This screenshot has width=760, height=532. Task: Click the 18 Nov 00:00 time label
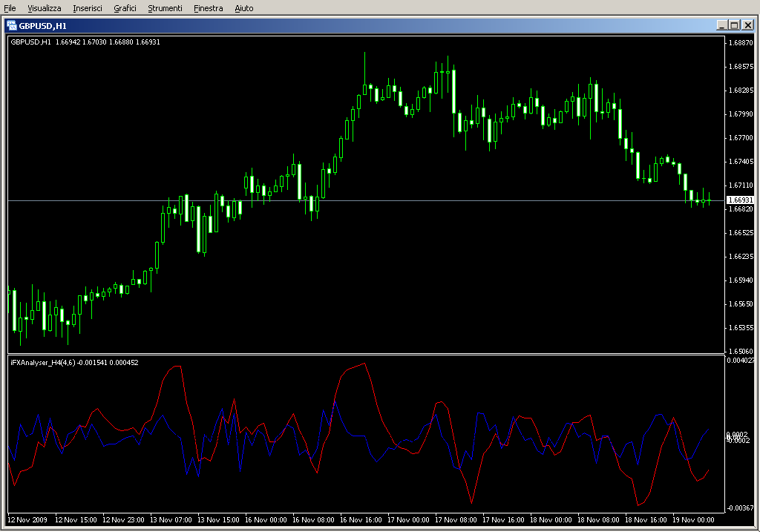[551, 520]
